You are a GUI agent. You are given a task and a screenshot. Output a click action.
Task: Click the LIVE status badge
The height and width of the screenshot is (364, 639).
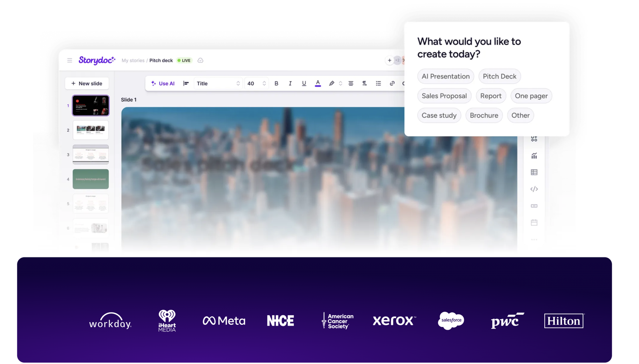(x=184, y=60)
